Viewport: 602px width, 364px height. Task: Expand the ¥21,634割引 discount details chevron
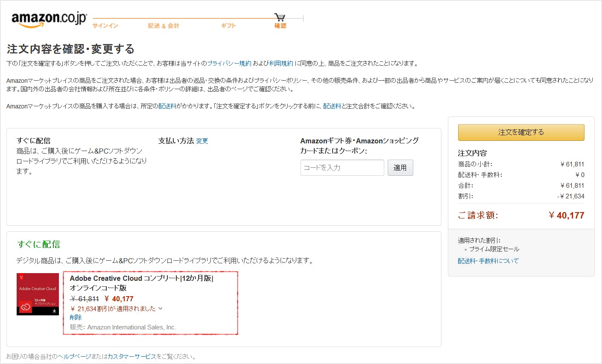tap(160, 309)
